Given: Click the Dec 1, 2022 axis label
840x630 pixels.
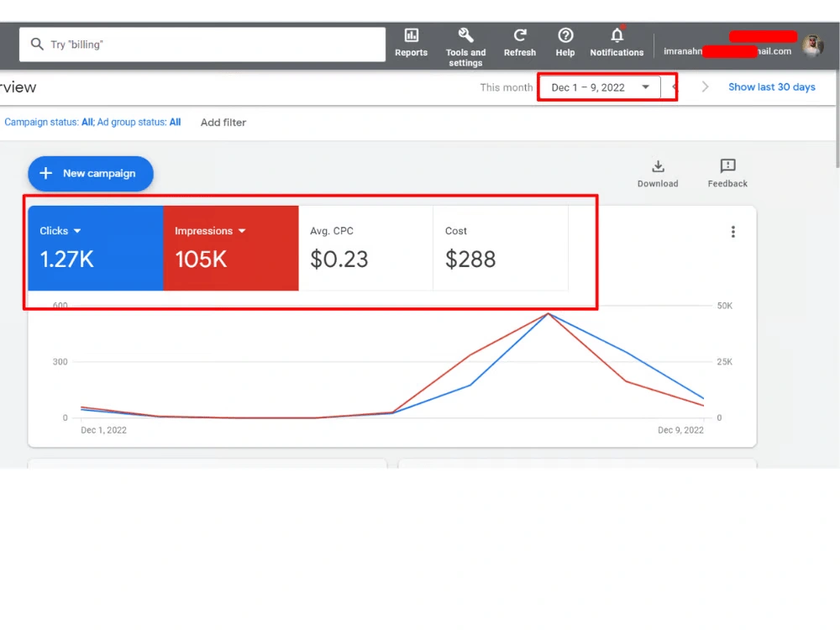Looking at the screenshot, I should (103, 430).
